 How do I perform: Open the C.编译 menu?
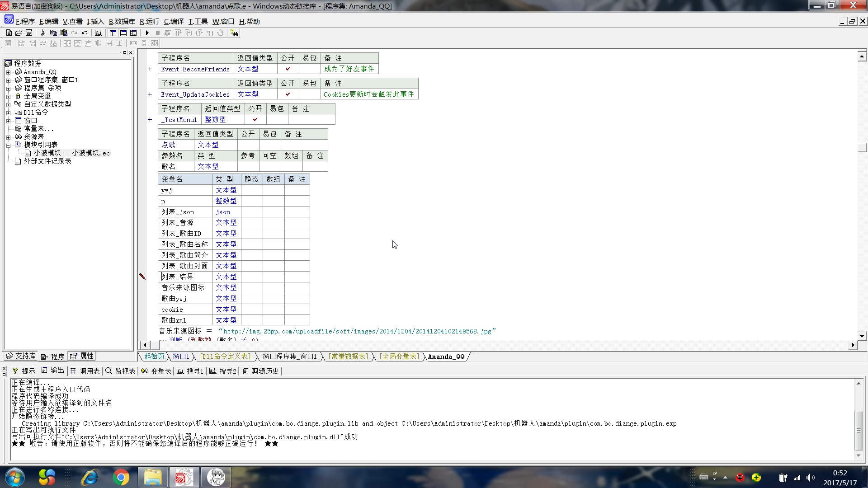[x=174, y=21]
